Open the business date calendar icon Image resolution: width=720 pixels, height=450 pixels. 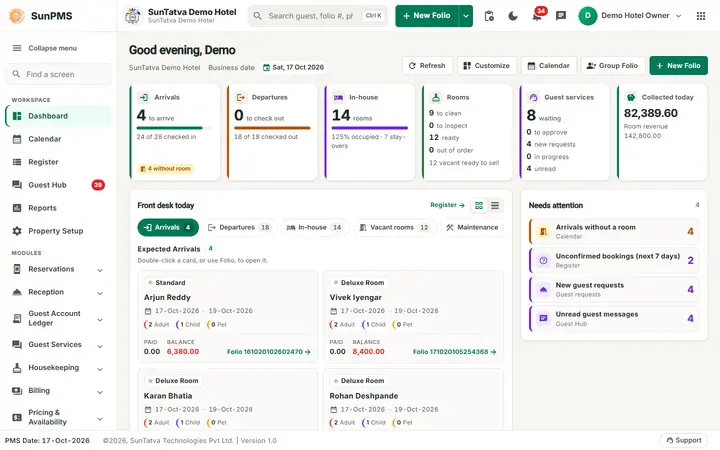tap(266, 68)
